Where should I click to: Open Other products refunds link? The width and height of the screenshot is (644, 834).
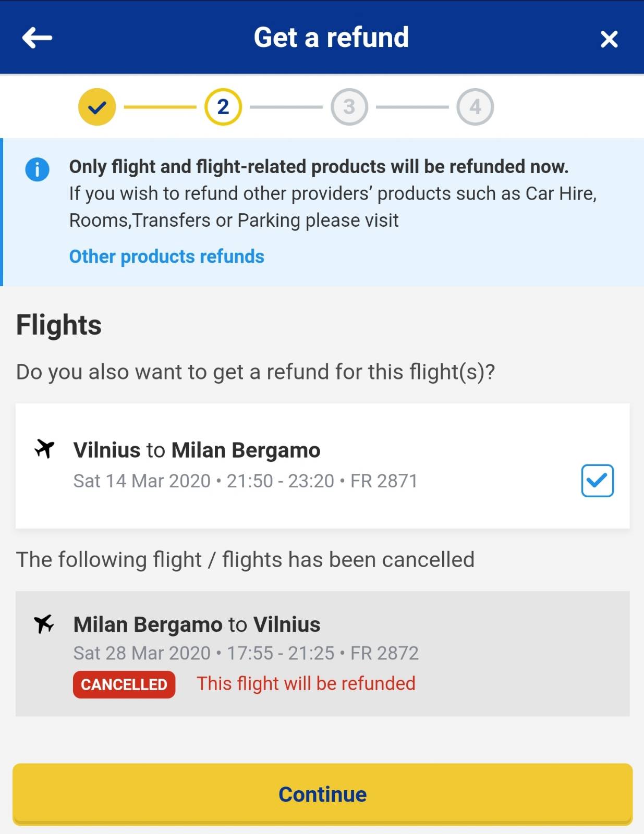[166, 256]
